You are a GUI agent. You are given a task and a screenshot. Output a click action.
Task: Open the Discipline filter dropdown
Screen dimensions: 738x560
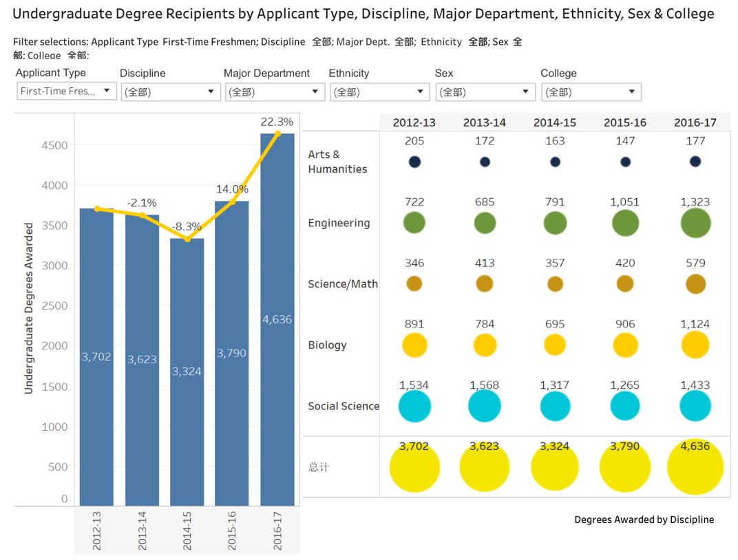point(171,91)
